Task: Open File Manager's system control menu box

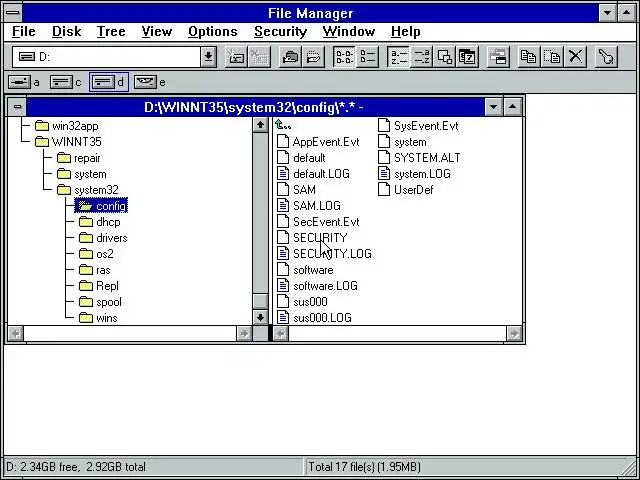Action: (x=13, y=13)
